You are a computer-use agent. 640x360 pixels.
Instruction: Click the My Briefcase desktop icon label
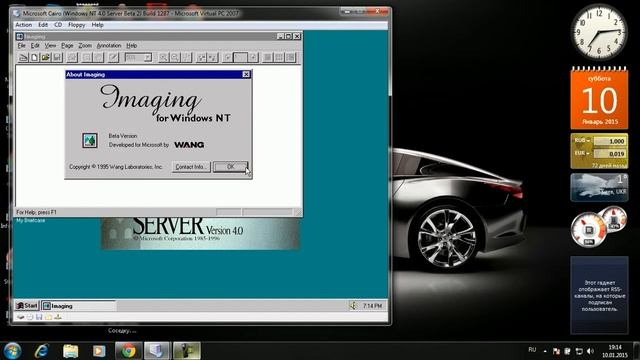[x=31, y=220]
